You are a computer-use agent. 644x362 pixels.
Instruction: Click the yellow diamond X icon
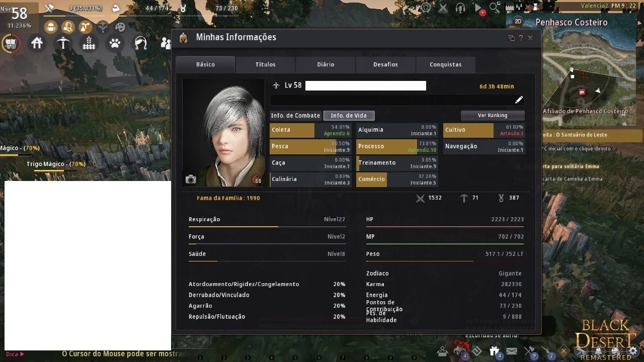click(564, 351)
